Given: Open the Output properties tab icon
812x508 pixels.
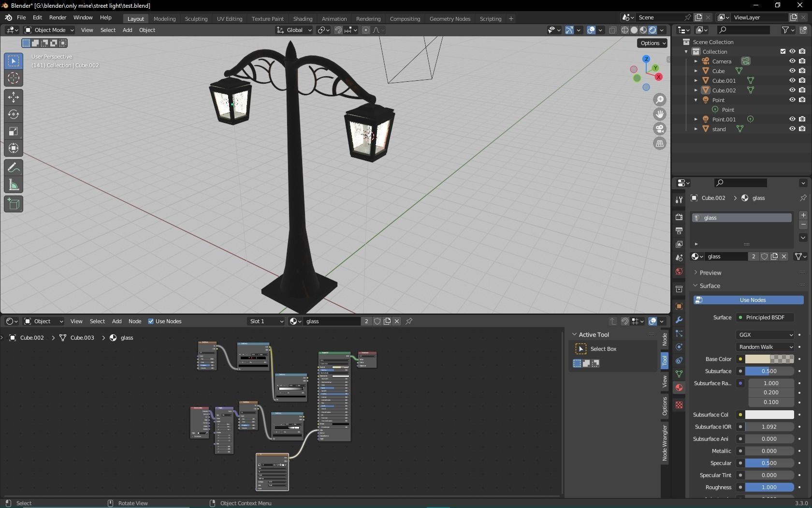Looking at the screenshot, I should coord(679,231).
